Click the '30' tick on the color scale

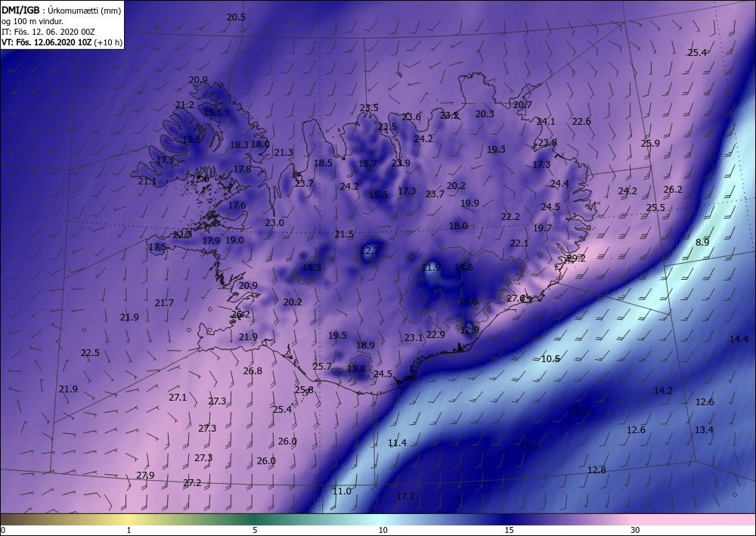pos(635,530)
